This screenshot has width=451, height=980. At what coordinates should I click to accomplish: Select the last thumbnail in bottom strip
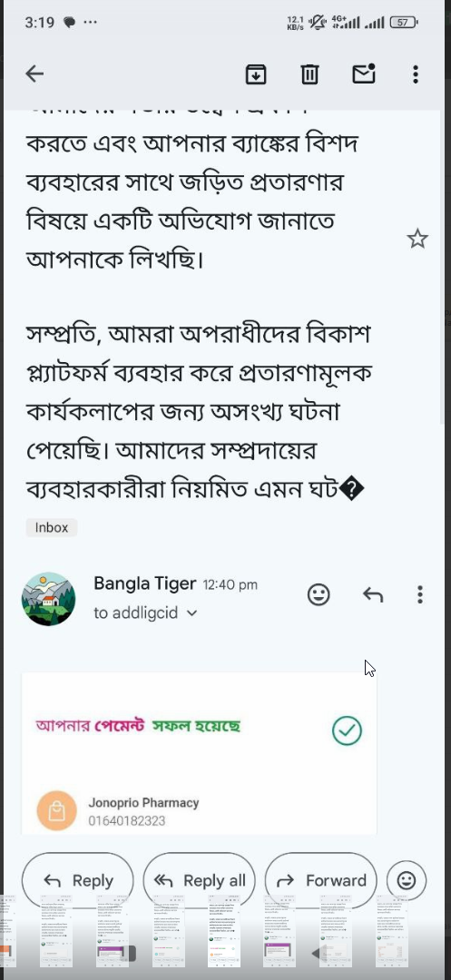pyautogui.click(x=392, y=931)
